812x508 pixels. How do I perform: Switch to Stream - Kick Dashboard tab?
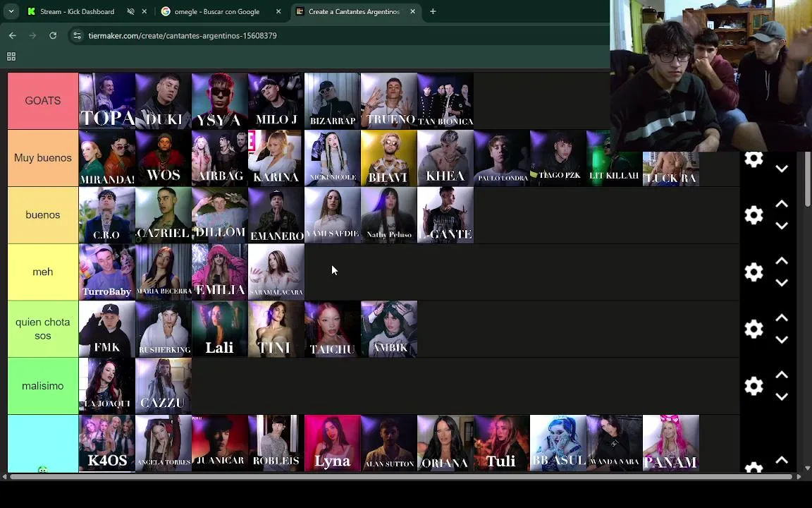[x=77, y=11]
